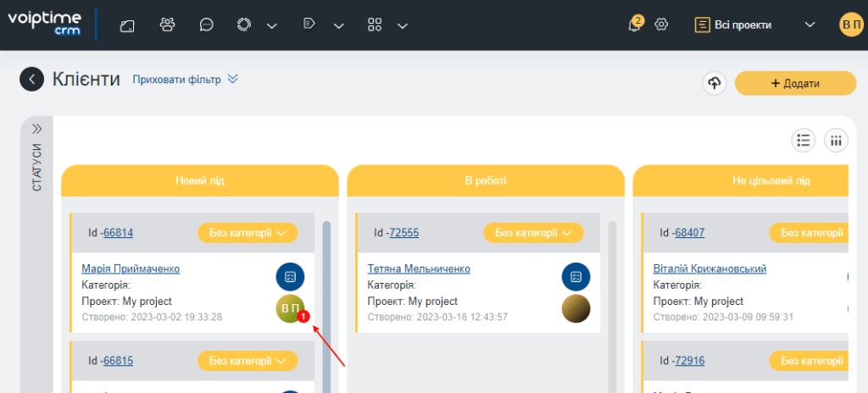This screenshot has height=393, width=868.
Task: Open 'Віталій Крижановський' client link
Action: (x=709, y=269)
